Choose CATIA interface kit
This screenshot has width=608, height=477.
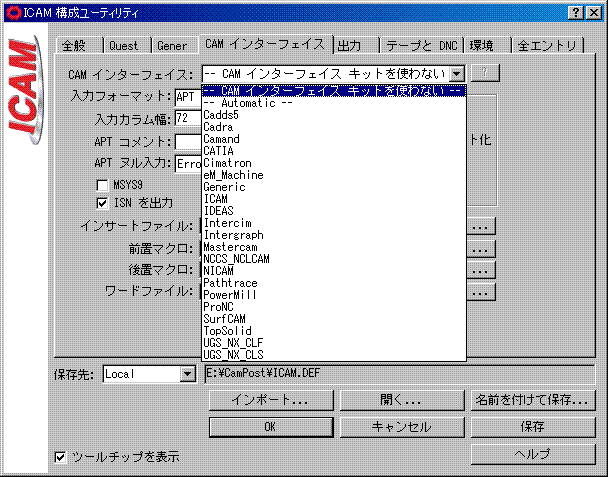(334, 151)
